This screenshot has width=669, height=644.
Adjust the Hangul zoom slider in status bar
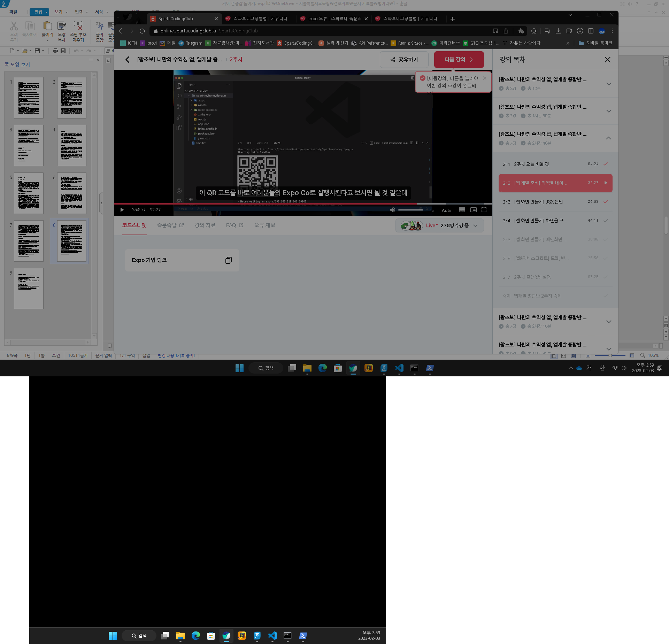610,355
